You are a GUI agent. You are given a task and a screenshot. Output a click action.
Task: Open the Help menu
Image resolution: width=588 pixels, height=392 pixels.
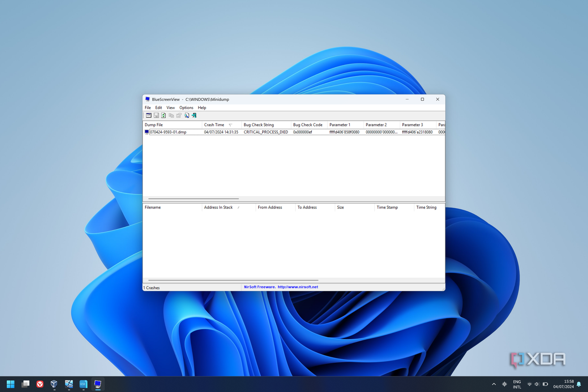pyautogui.click(x=202, y=108)
